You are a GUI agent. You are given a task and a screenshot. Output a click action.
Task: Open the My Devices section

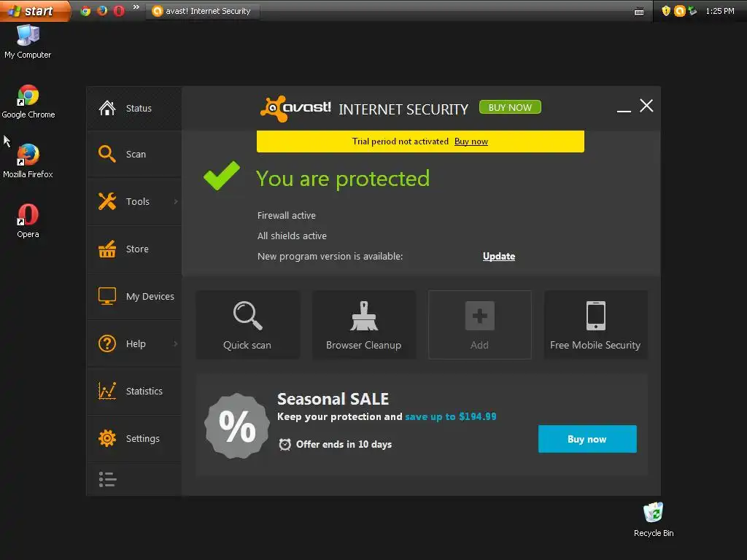(134, 296)
